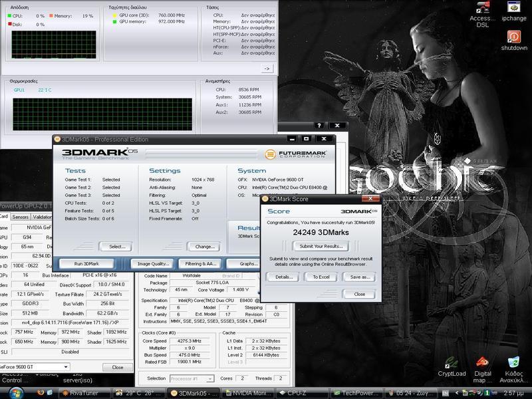
Task: Open the GeForce 9600 GT card dropdown in GPU-Z
Action: click(x=35, y=367)
